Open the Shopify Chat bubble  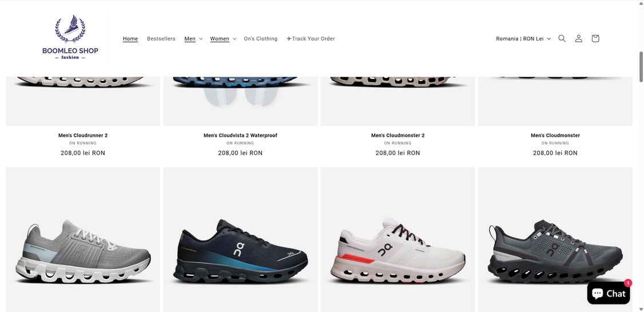(609, 293)
